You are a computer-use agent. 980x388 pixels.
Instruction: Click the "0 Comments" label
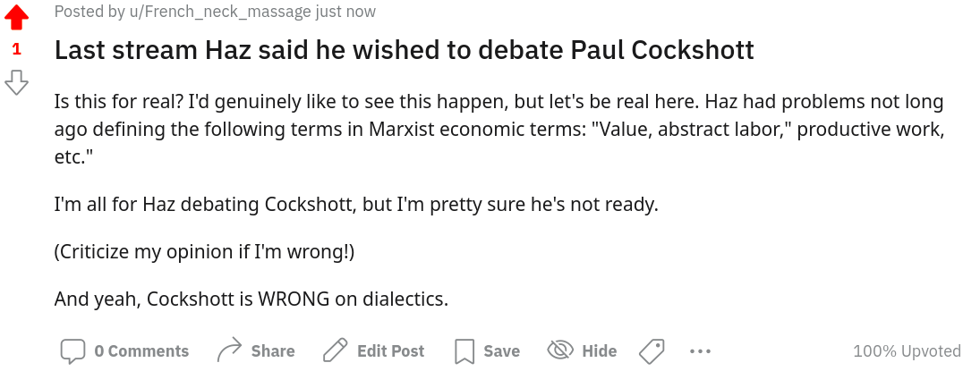point(141,351)
